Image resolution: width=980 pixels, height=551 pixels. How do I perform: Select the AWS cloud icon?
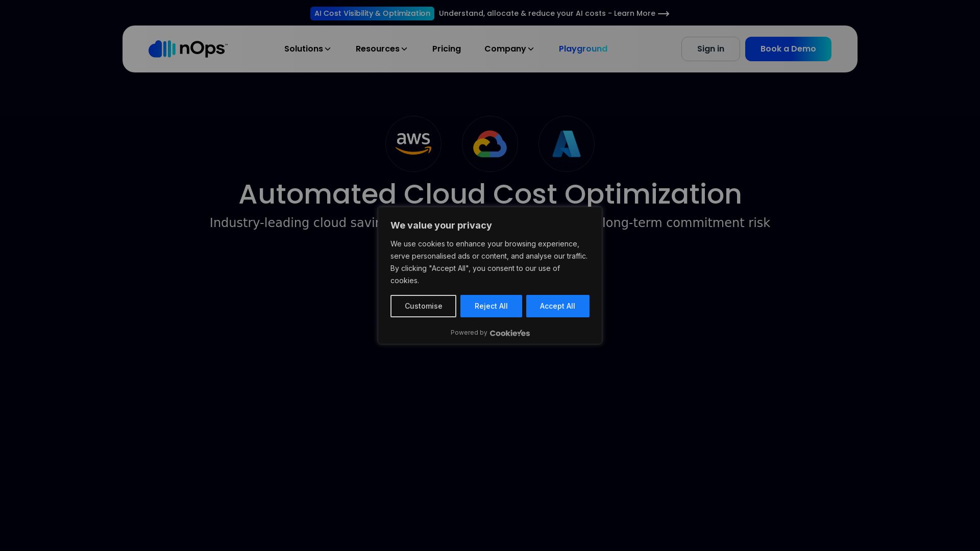(x=413, y=144)
